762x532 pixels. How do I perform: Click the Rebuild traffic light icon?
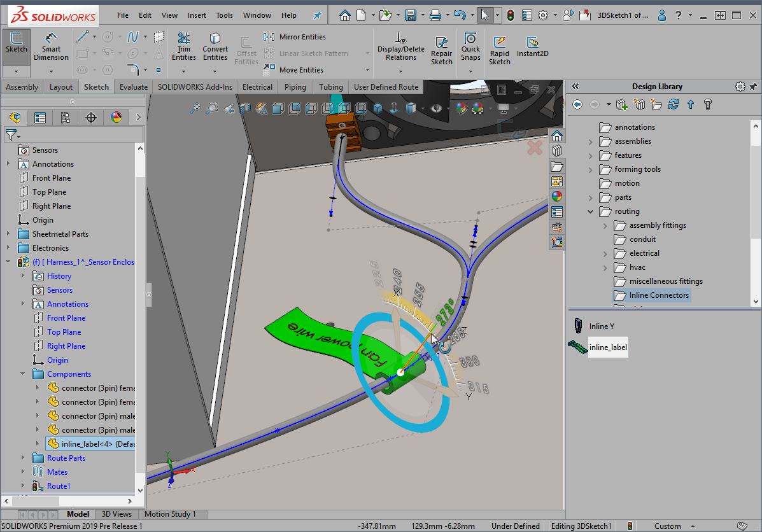pyautogui.click(x=511, y=15)
